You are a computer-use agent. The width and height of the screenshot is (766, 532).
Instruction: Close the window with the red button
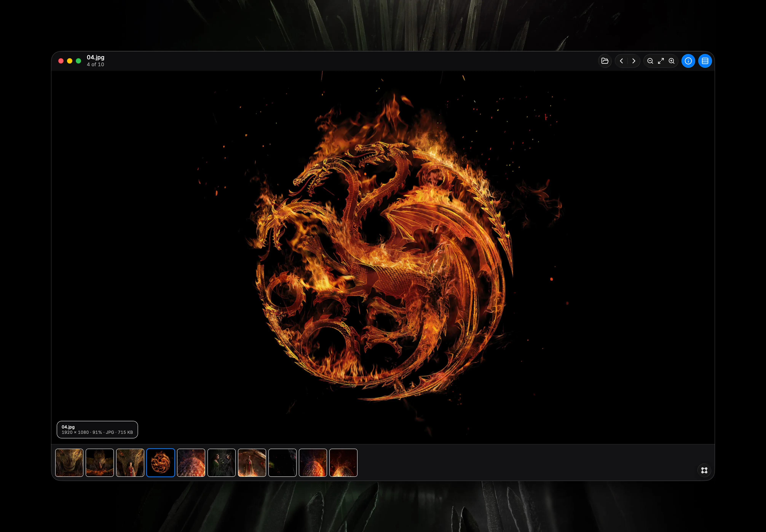click(61, 61)
